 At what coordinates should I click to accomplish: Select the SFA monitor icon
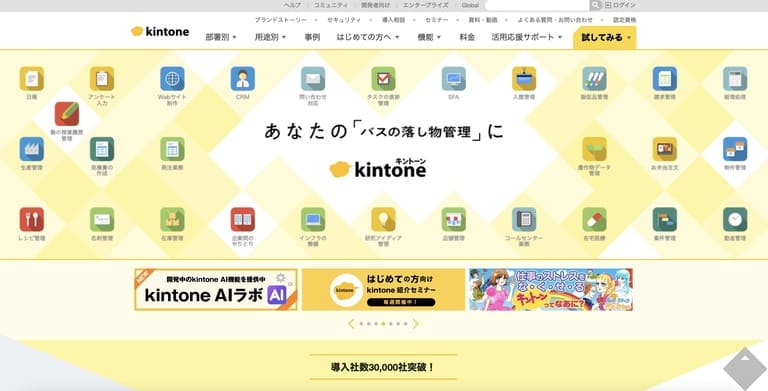click(x=454, y=78)
